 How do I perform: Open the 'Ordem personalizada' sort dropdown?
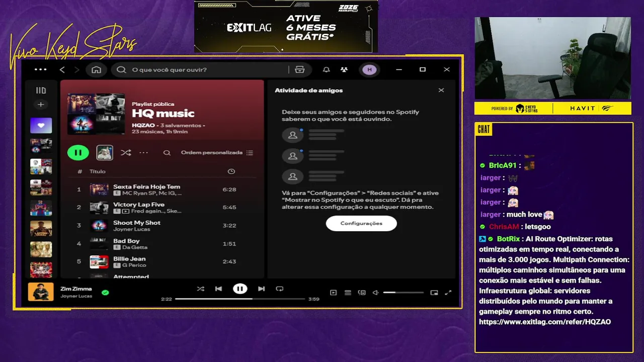[217, 153]
